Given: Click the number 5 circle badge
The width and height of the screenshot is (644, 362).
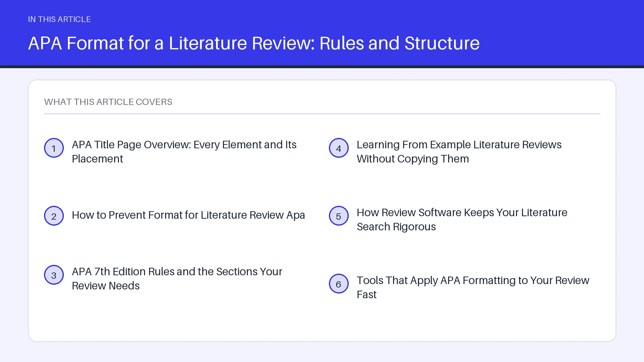Looking at the screenshot, I should click(339, 216).
